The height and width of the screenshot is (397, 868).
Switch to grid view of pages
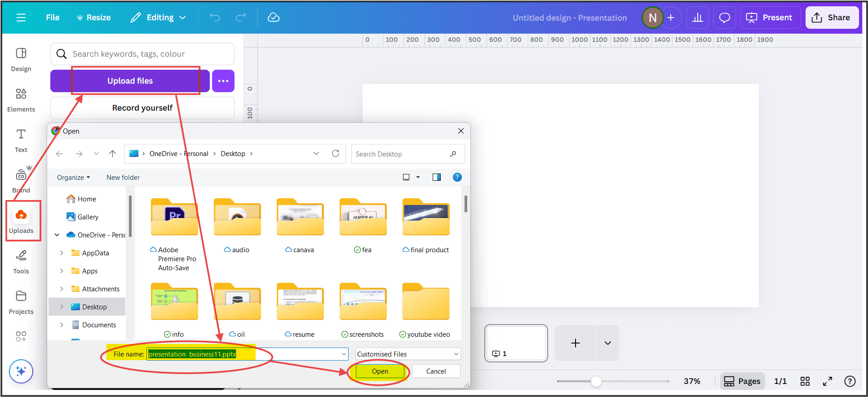coord(805,381)
